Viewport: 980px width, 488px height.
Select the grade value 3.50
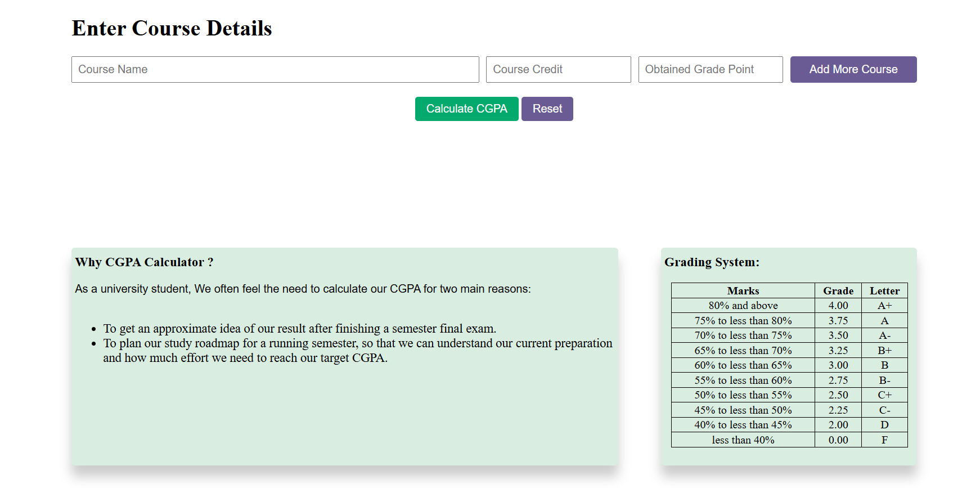[838, 335]
